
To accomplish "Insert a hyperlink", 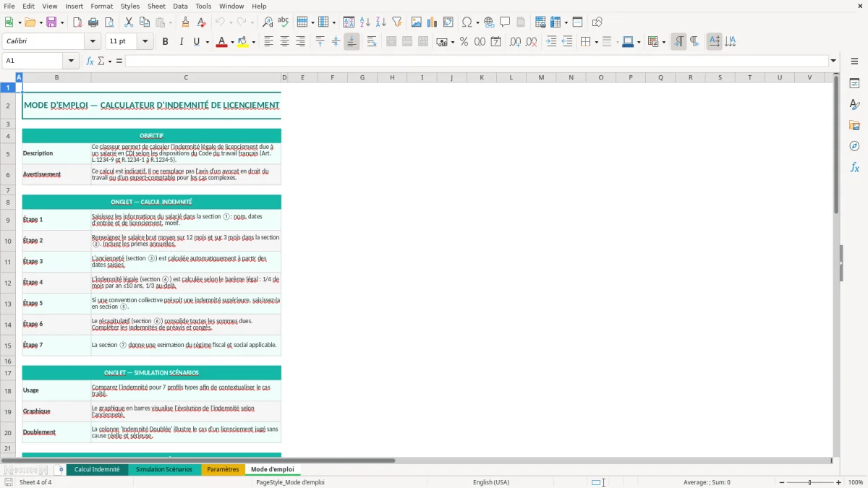I will pyautogui.click(x=489, y=22).
